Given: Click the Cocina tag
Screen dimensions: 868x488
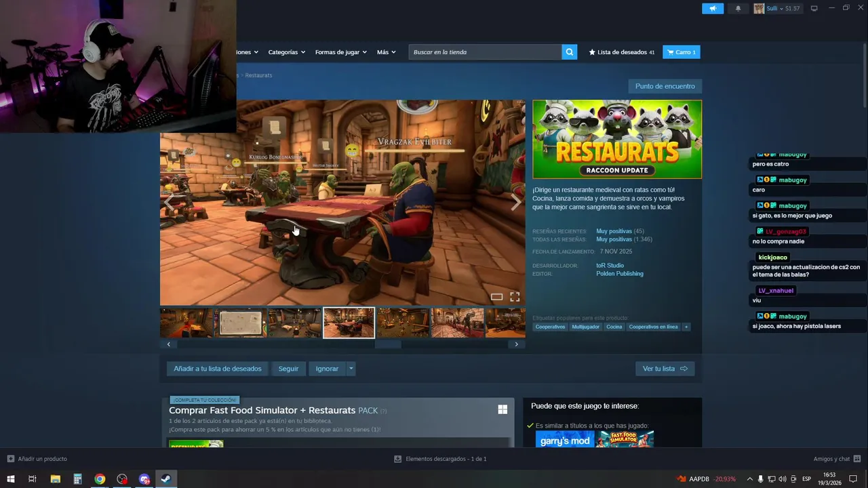Looking at the screenshot, I should pyautogui.click(x=614, y=327).
